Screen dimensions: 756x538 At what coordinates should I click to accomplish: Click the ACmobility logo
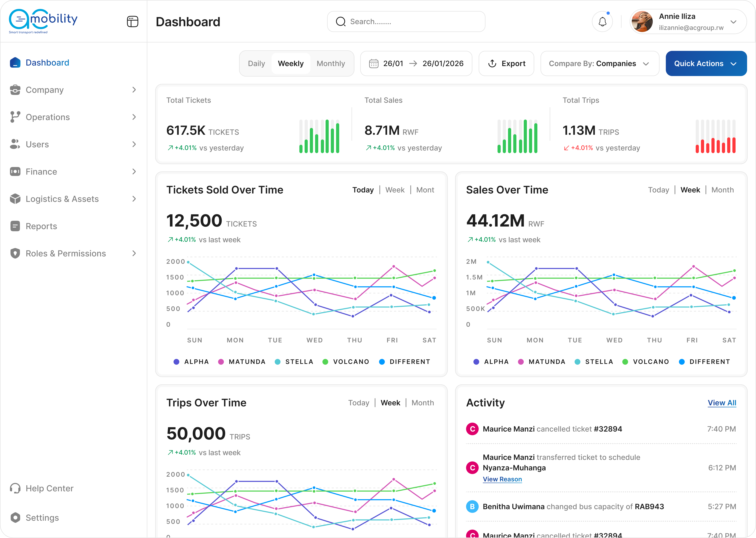point(43,21)
